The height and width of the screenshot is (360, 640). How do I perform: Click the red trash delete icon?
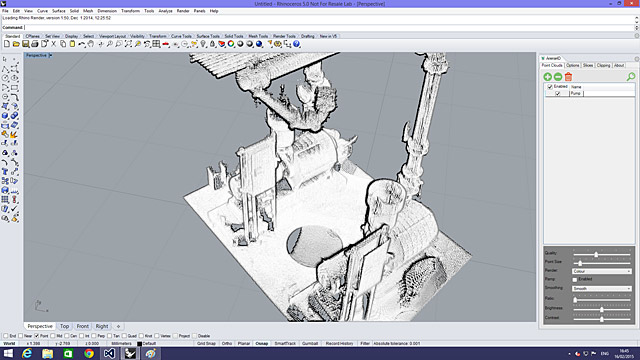point(568,76)
